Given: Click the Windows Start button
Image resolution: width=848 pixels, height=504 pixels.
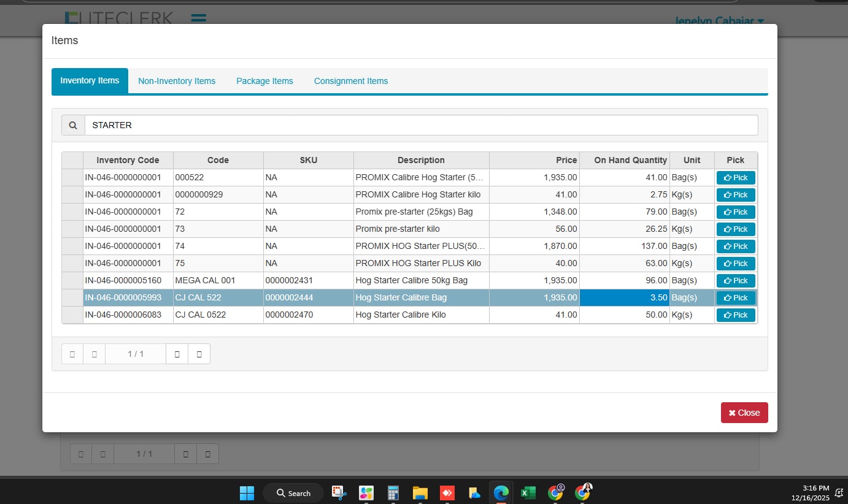Looking at the screenshot, I should click(x=247, y=492).
